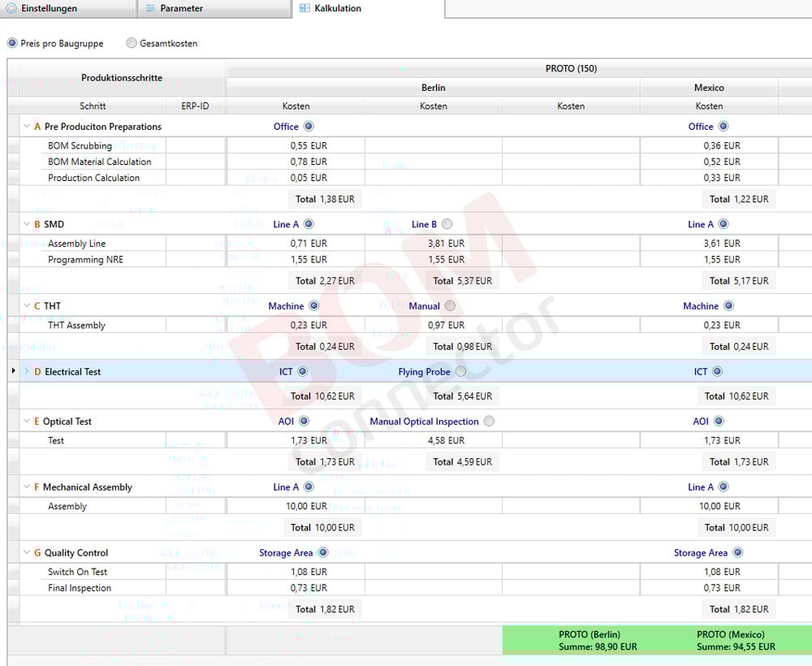Enable Manual Optical Inspection for Berlin
812x666 pixels.
[x=489, y=422]
